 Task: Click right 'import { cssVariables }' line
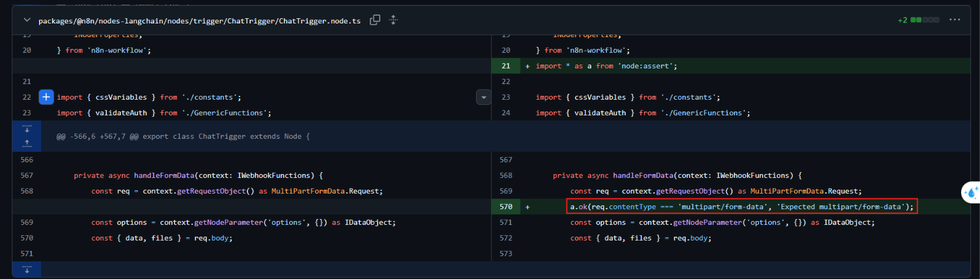[x=628, y=97]
